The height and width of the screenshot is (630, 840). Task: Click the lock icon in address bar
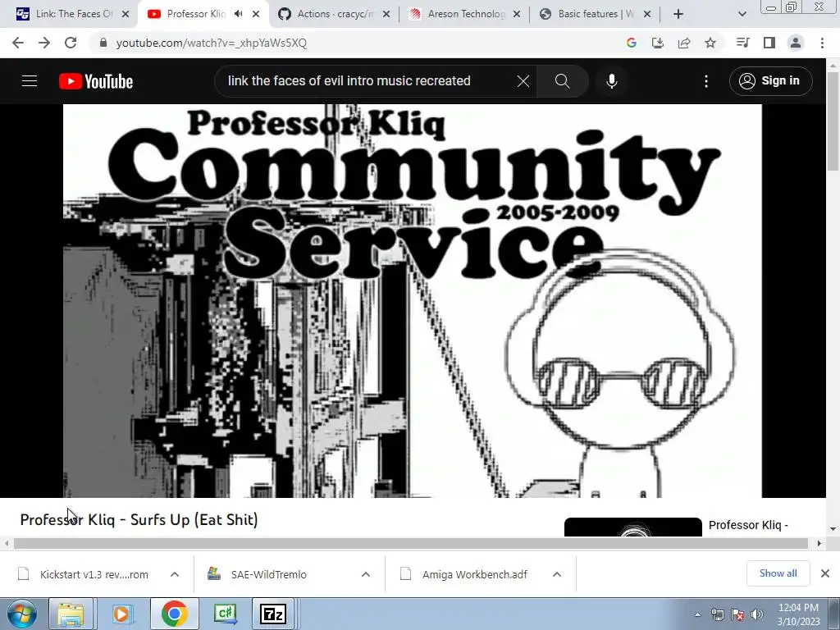click(x=103, y=43)
